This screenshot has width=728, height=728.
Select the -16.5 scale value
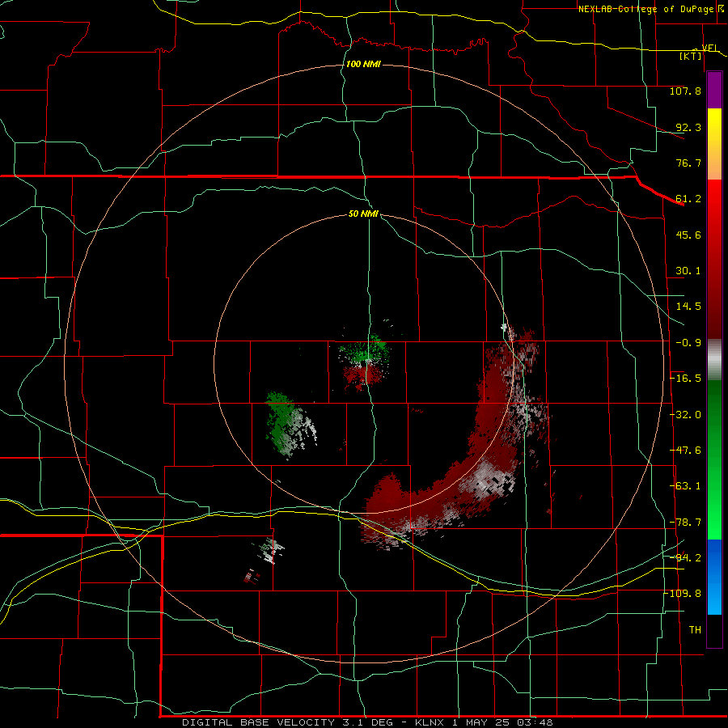coord(685,379)
